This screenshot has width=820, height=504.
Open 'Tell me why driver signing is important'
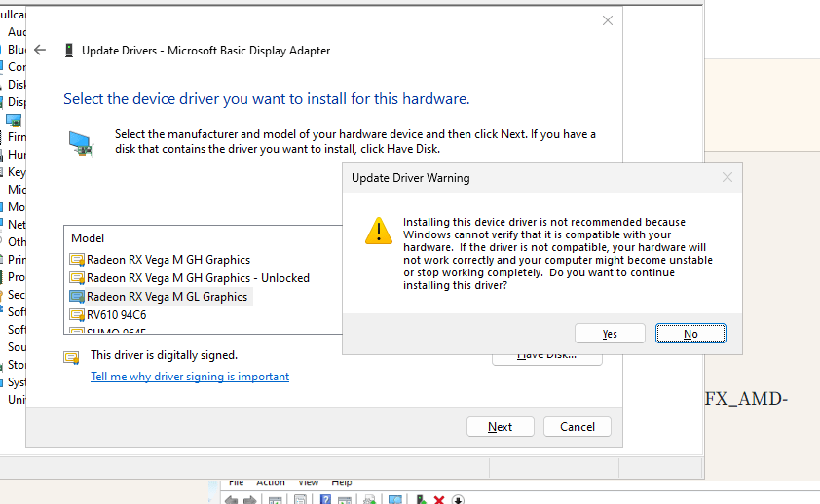[190, 377]
